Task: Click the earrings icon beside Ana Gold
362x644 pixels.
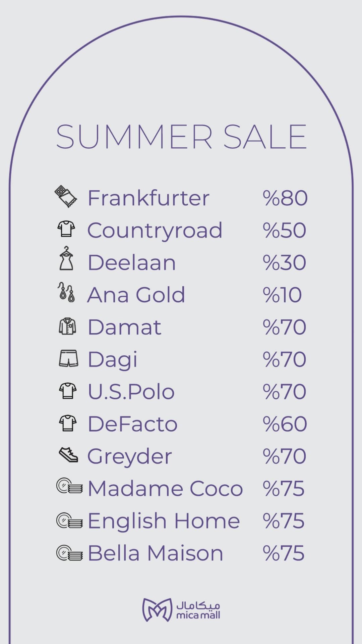Action: 66,292
